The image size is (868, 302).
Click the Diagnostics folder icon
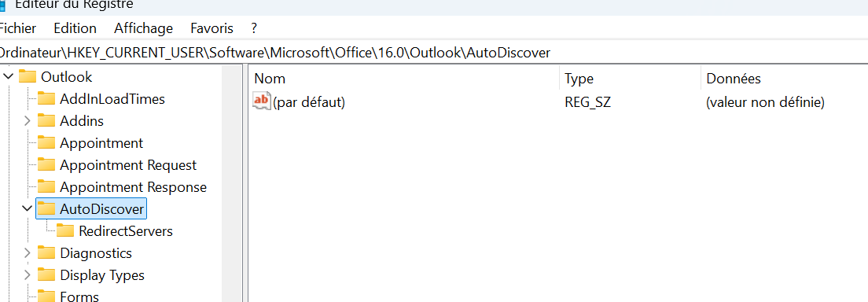tap(46, 252)
